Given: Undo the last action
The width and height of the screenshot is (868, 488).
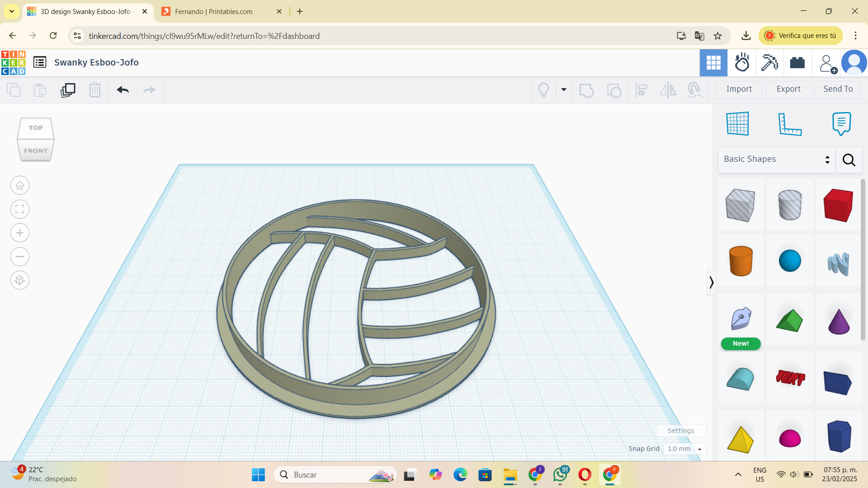Looking at the screenshot, I should tap(123, 90).
